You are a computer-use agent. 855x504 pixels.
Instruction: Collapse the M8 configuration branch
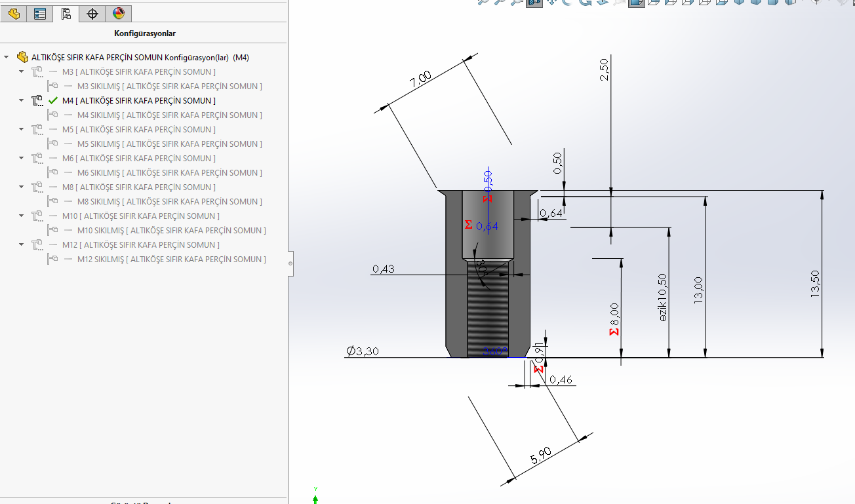click(x=22, y=187)
